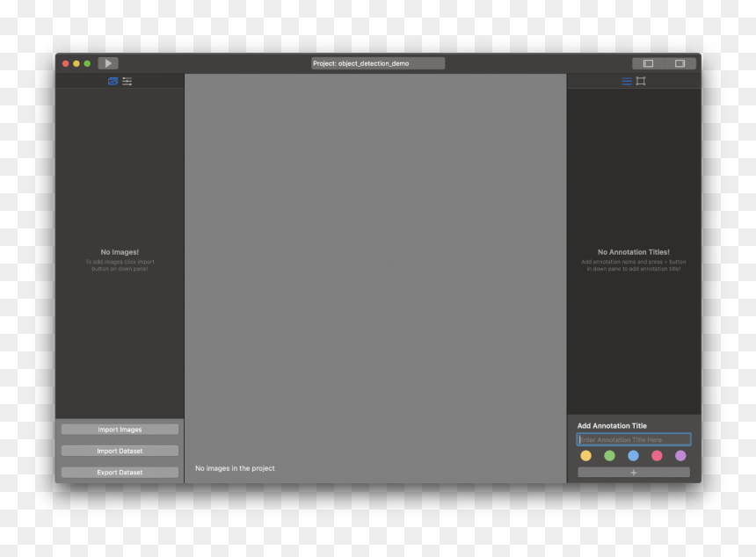Image resolution: width=756 pixels, height=557 pixels.
Task: Select the images tab icon in left panel
Action: (x=113, y=81)
